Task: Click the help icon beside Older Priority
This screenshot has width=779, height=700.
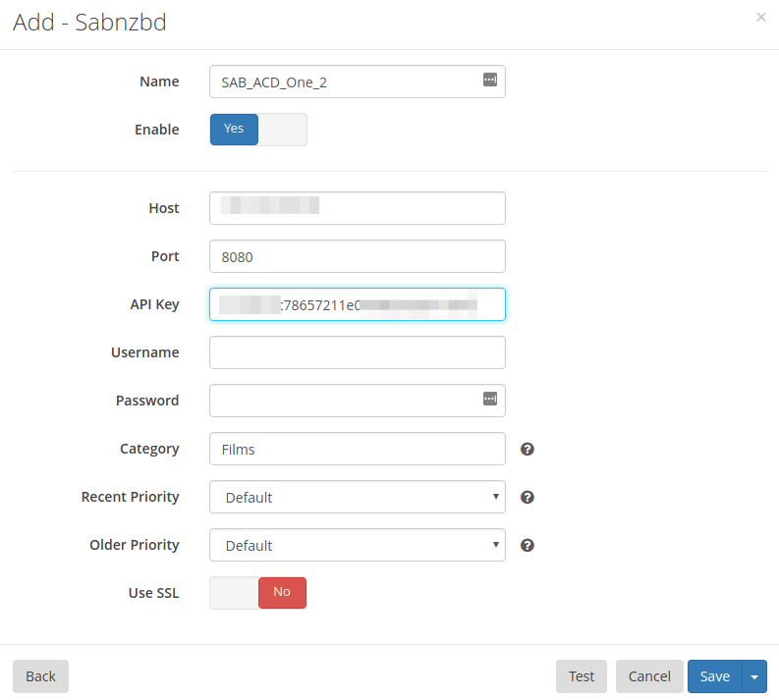Action: pos(528,545)
